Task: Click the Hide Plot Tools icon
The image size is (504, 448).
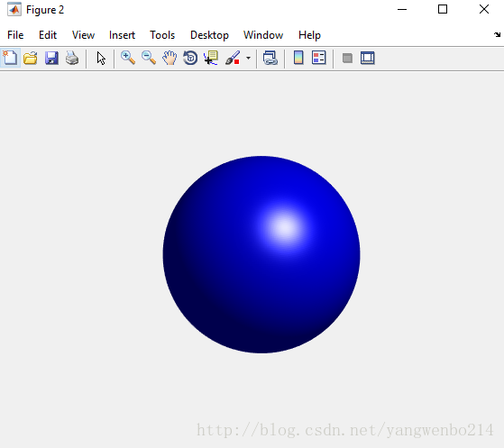Action: (347, 59)
